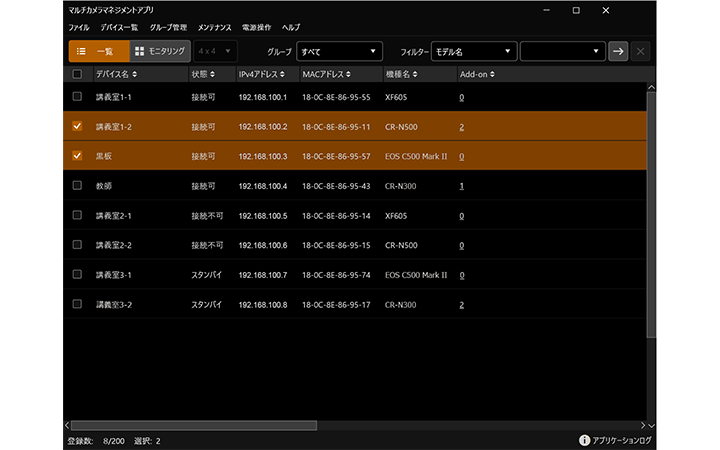Screen dimensions: 720x450
Task: Open the グループ dropdown showing すべて
Action: pos(339,51)
